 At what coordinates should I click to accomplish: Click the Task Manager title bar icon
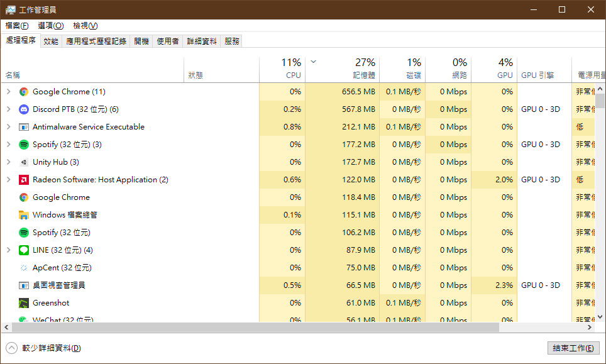click(x=11, y=9)
